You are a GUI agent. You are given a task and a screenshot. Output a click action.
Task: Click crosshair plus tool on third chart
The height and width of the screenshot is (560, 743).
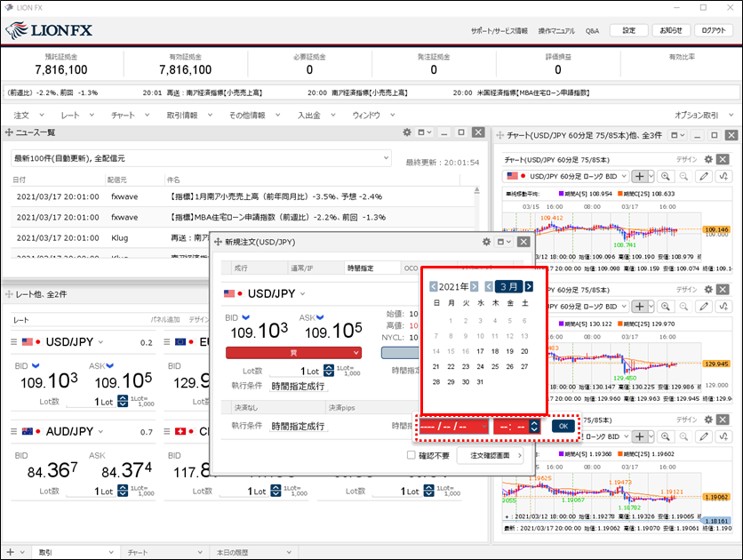pos(640,436)
